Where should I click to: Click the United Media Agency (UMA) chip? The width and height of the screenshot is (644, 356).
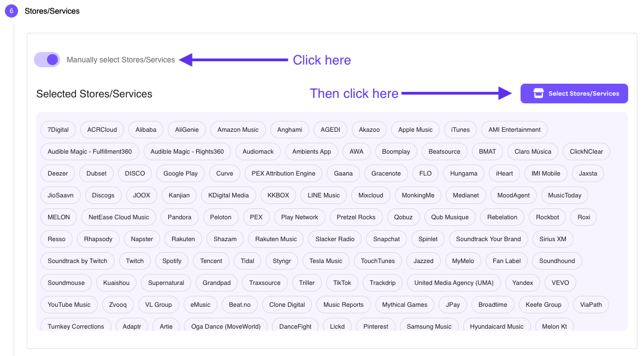point(453,283)
